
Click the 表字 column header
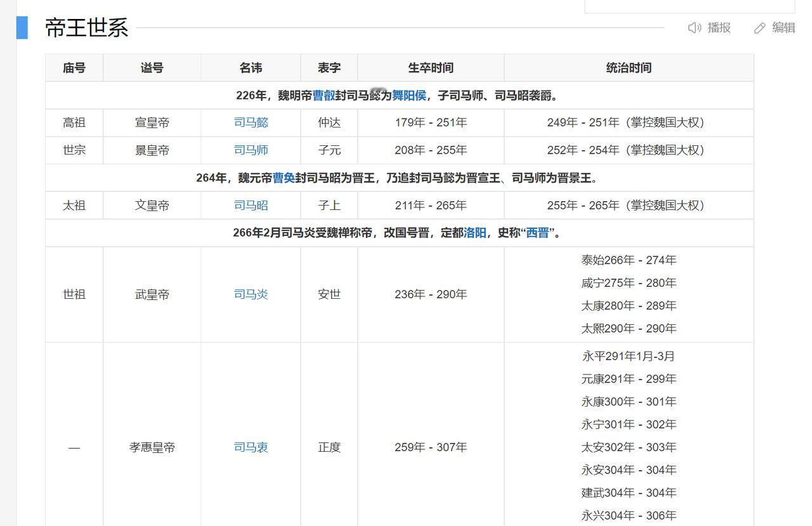pyautogui.click(x=329, y=68)
